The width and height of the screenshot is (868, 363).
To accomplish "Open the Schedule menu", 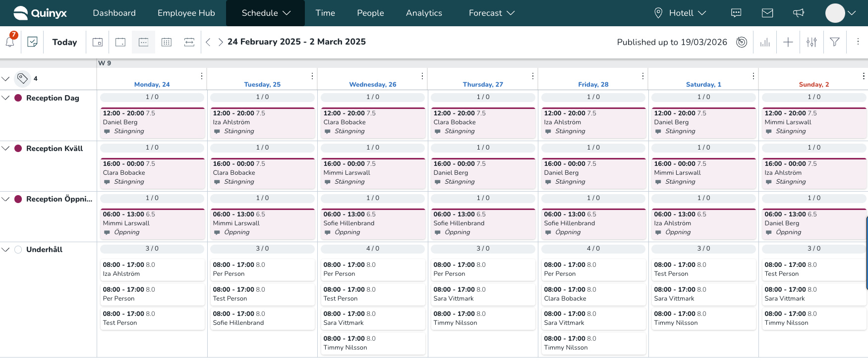I will pos(266,13).
